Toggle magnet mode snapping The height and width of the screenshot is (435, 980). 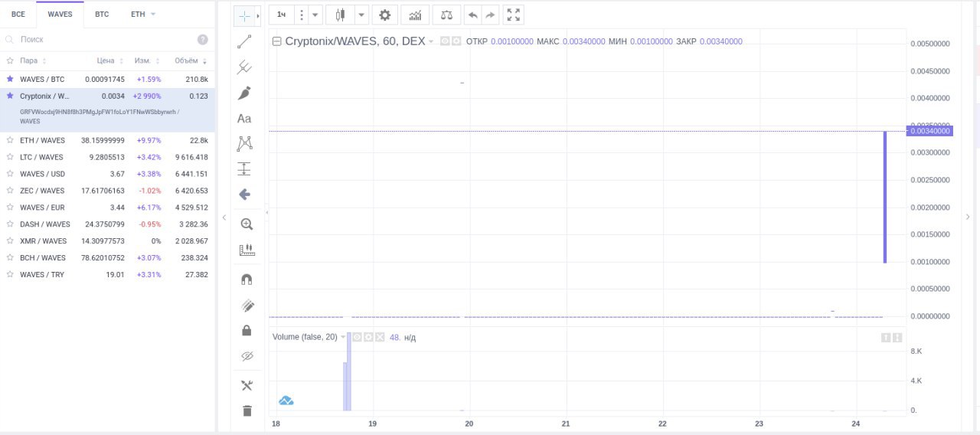247,280
